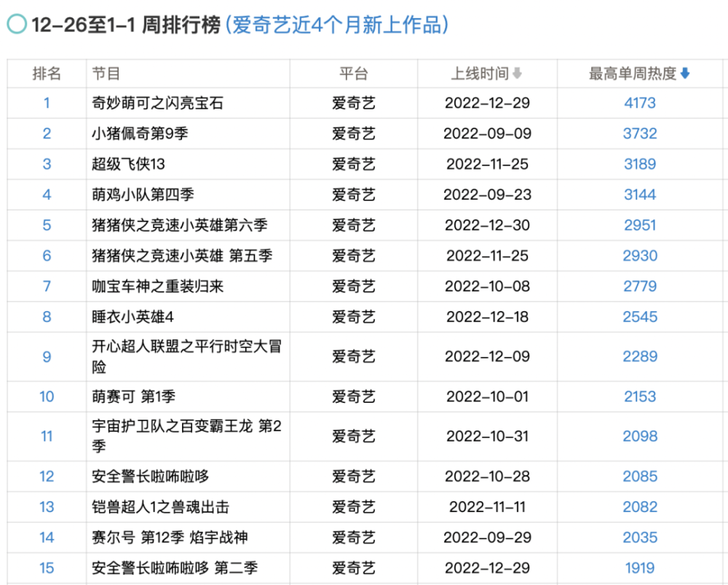This screenshot has width=728, height=585.
Task: Open heat value 2779
Action: 640,286
